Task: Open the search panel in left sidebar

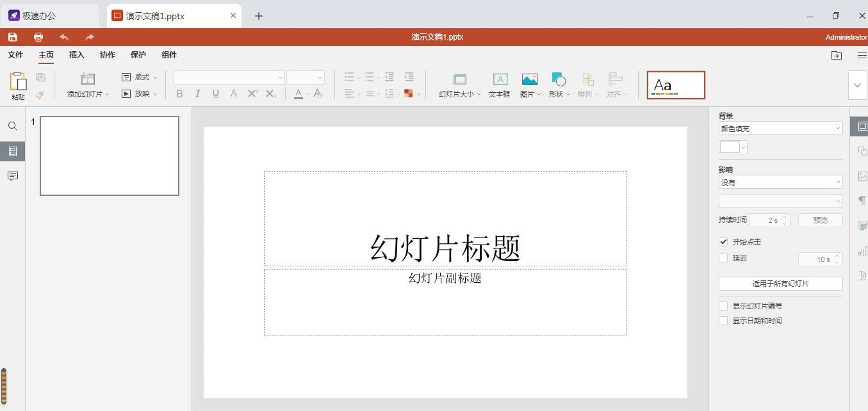Action: [12, 126]
